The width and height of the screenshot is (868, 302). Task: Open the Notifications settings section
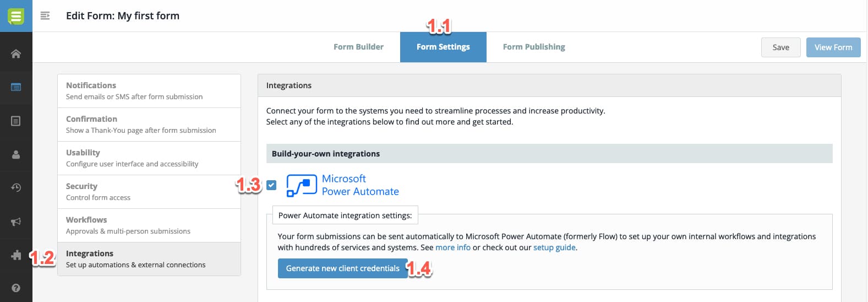[x=149, y=91]
